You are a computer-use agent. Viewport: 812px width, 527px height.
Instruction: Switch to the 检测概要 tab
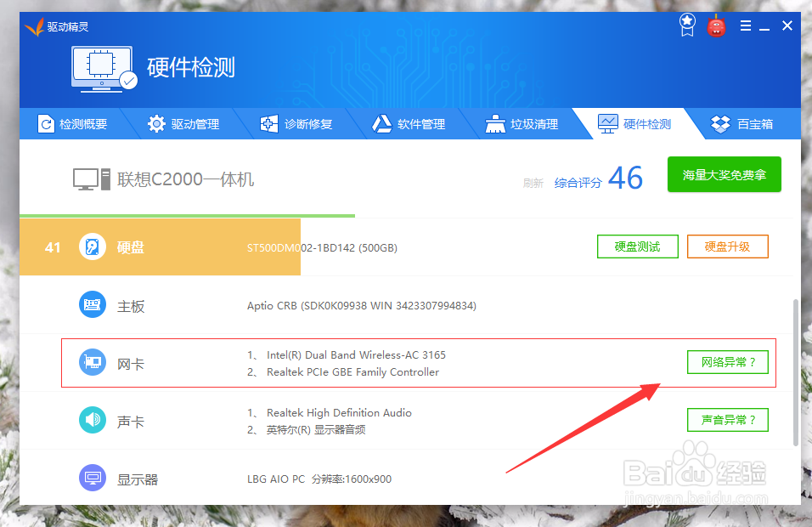pyautogui.click(x=73, y=123)
